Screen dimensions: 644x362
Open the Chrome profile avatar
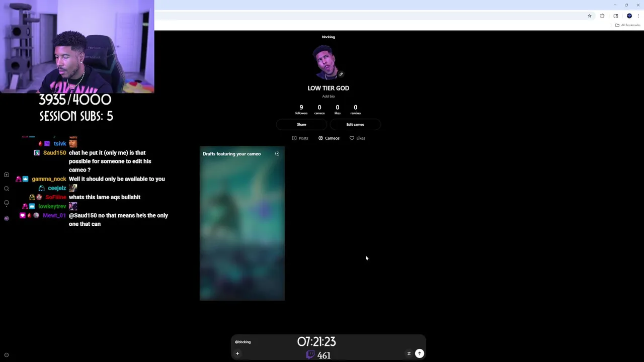point(629,16)
